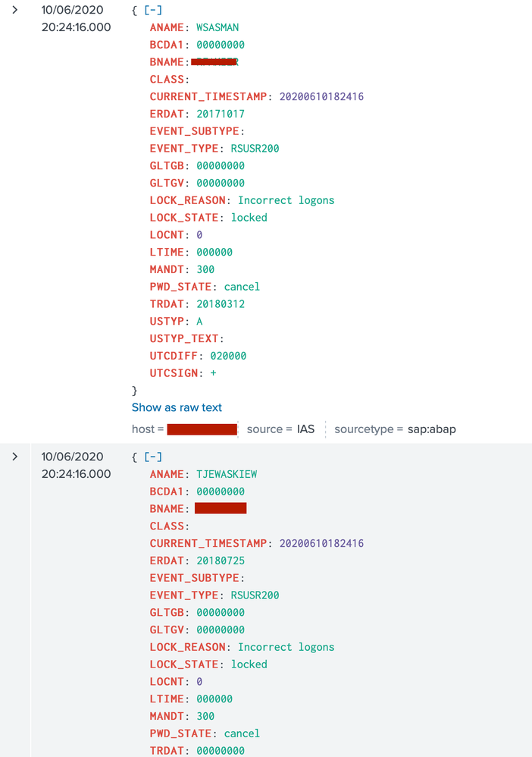This screenshot has height=757, width=532.
Task: Collapse JSON of TJEWASKIEW event
Action: [153, 456]
